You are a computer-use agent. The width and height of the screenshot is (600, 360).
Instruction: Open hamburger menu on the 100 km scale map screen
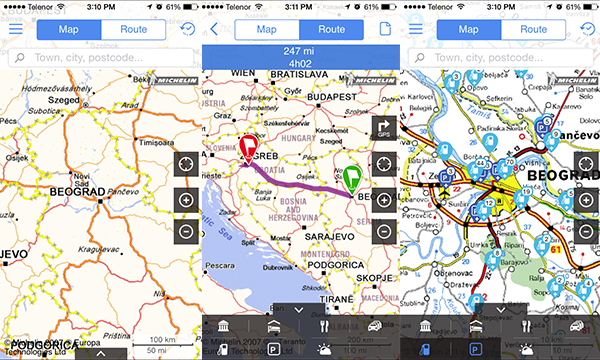16,29
